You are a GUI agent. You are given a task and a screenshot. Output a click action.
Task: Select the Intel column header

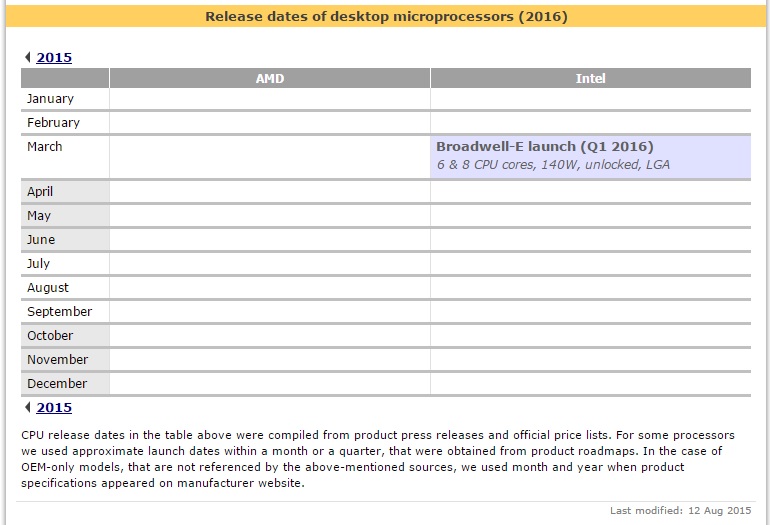point(591,79)
